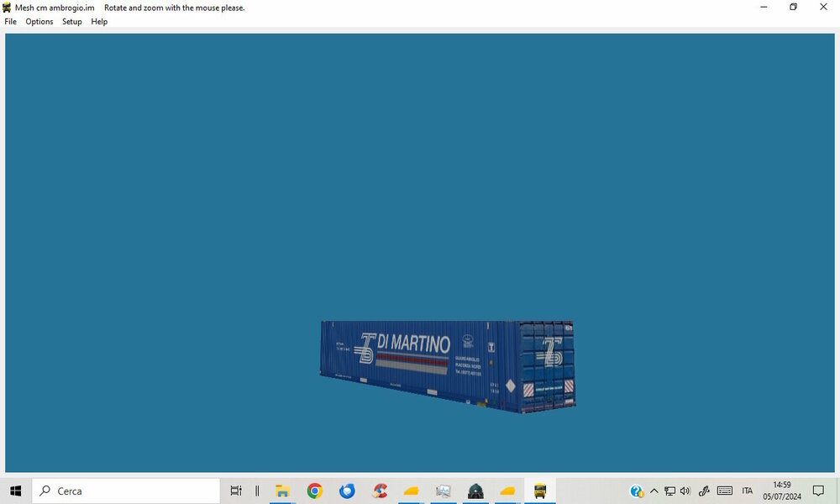Click the mesh viewer app icon in title bar
The height and width of the screenshot is (504, 840).
(x=7, y=8)
